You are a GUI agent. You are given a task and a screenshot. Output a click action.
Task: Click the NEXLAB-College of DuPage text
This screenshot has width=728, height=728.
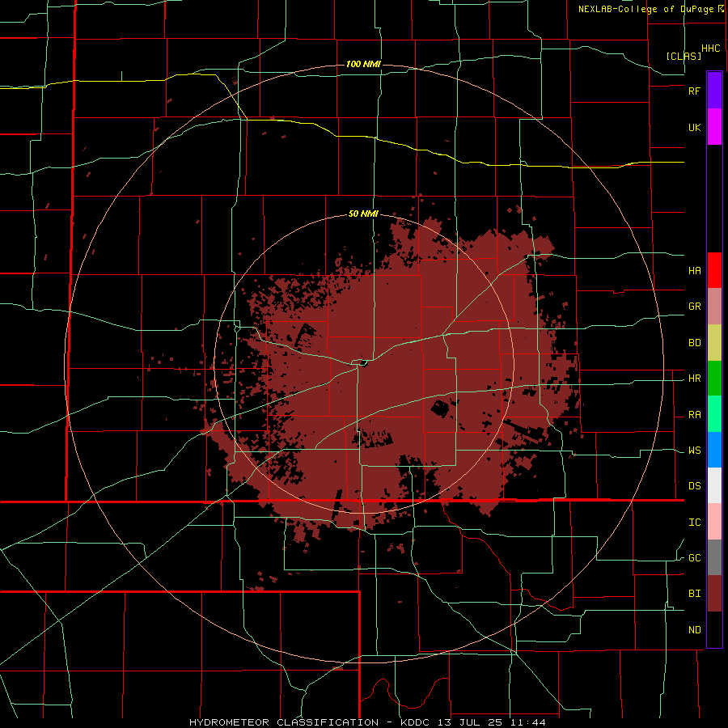pyautogui.click(x=645, y=9)
